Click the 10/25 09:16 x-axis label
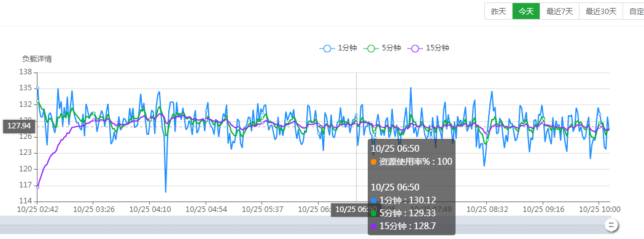Viewport: 644px width, 239px height. point(543,210)
